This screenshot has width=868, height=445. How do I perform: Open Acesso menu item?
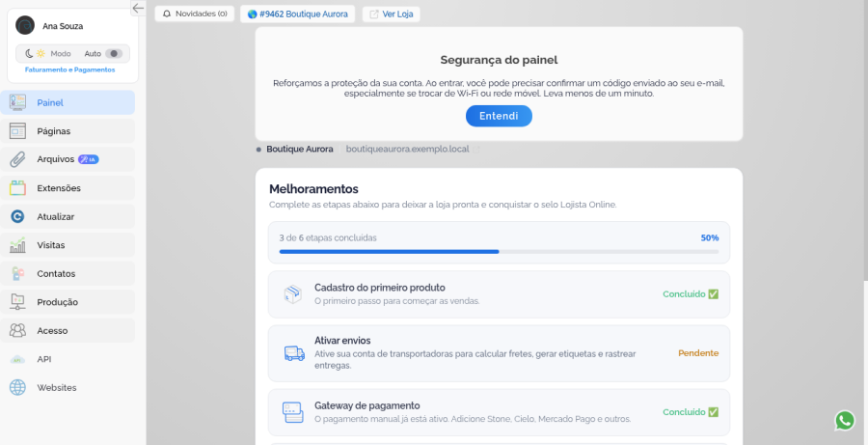click(x=68, y=331)
